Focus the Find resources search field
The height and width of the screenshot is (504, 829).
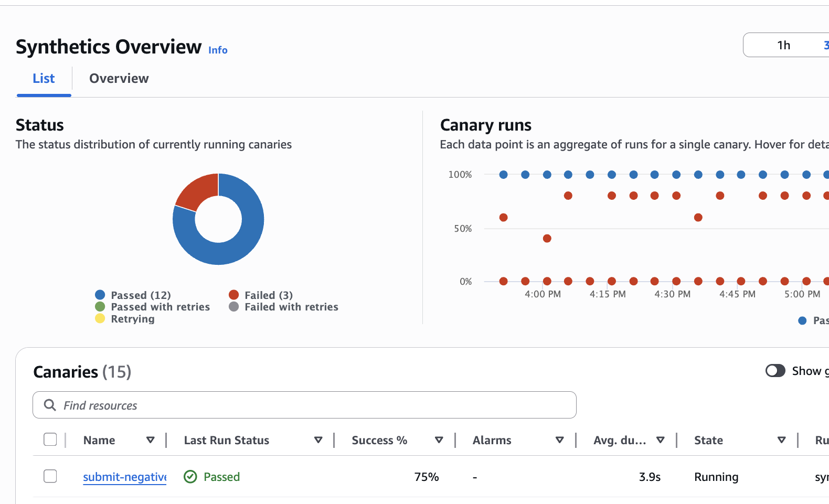315,405
